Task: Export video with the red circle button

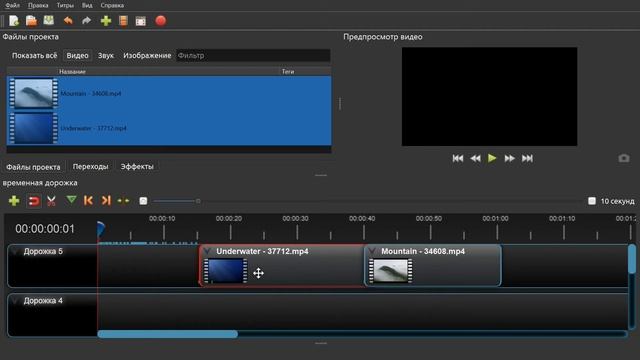Action: pyautogui.click(x=160, y=20)
